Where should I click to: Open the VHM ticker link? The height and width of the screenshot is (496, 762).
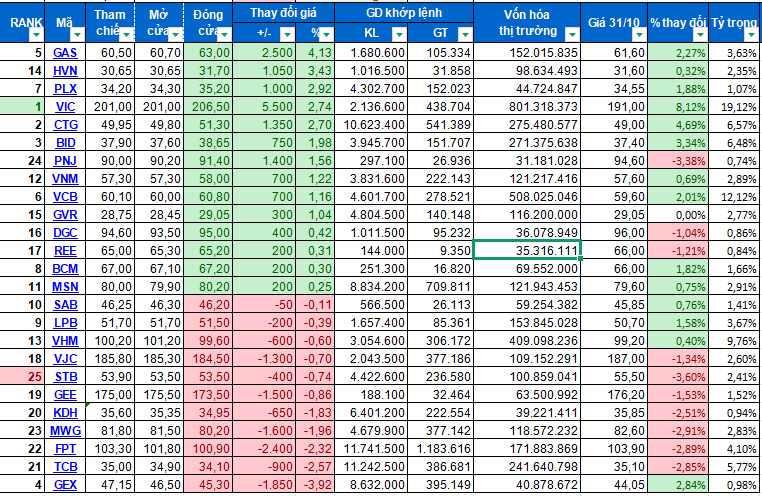pos(65,340)
